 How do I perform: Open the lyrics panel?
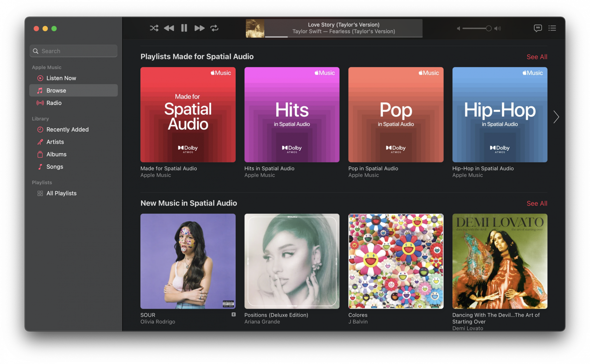coord(537,28)
